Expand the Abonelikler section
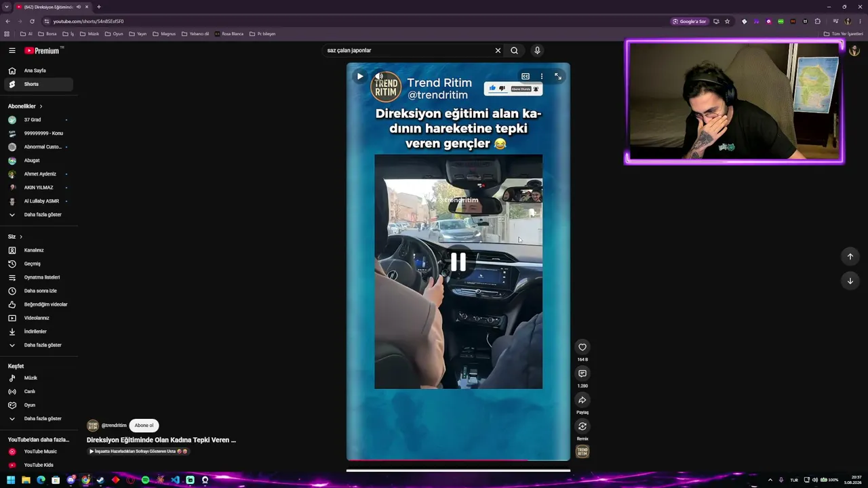The height and width of the screenshot is (488, 868). click(25, 106)
